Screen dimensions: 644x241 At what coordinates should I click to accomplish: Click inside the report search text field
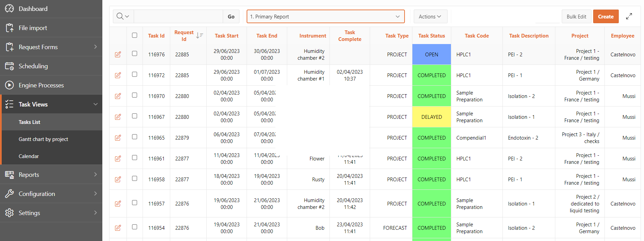coord(178,16)
